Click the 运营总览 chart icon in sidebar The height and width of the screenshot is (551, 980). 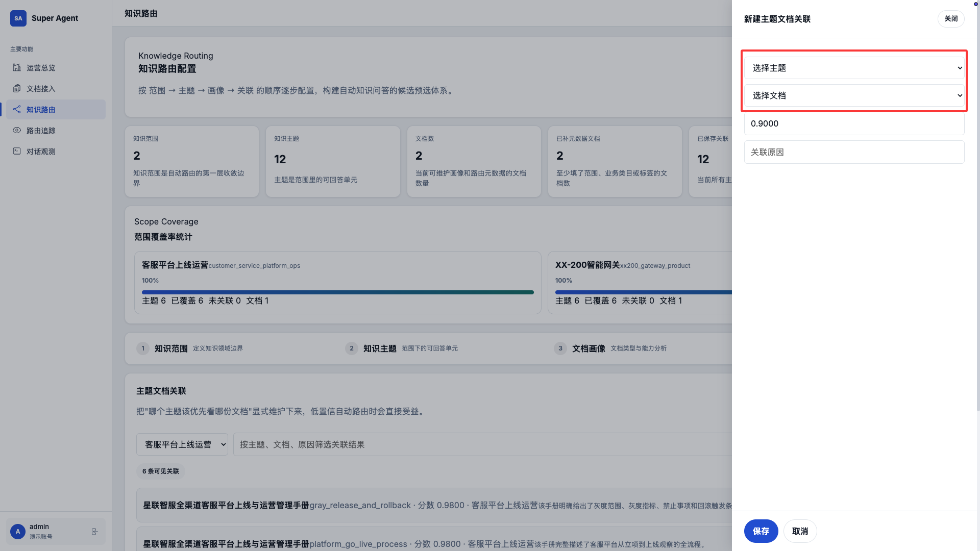[17, 68]
